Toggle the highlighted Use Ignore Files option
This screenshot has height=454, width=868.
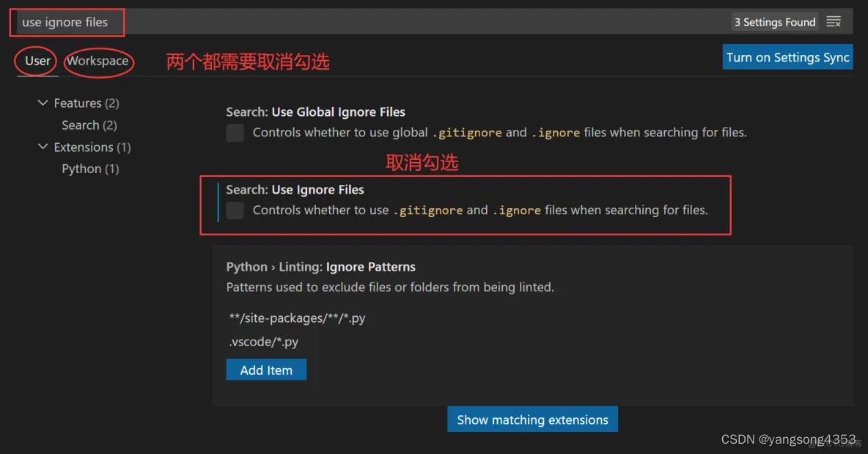tap(235, 210)
